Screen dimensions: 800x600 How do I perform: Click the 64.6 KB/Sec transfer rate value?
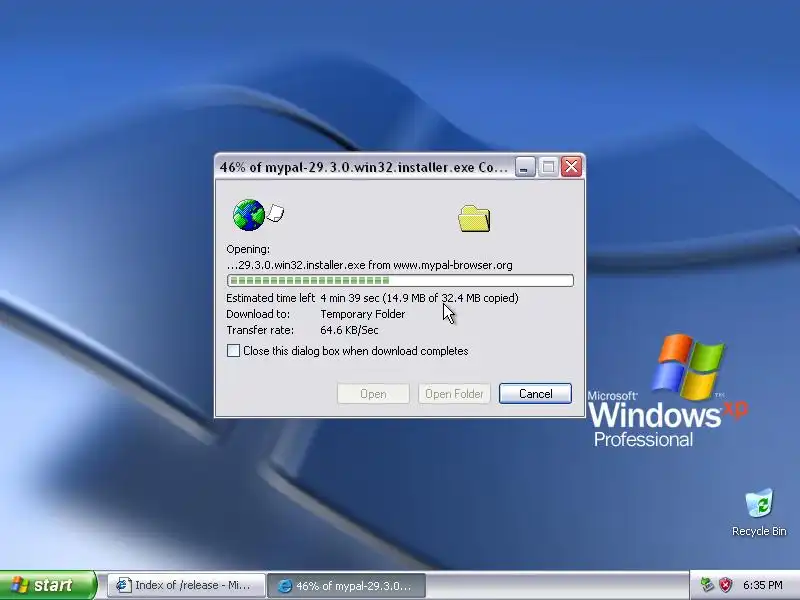coord(349,330)
